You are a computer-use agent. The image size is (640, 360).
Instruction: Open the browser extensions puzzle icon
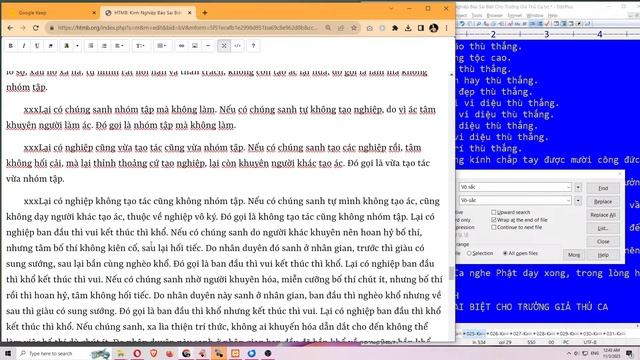tap(395, 28)
